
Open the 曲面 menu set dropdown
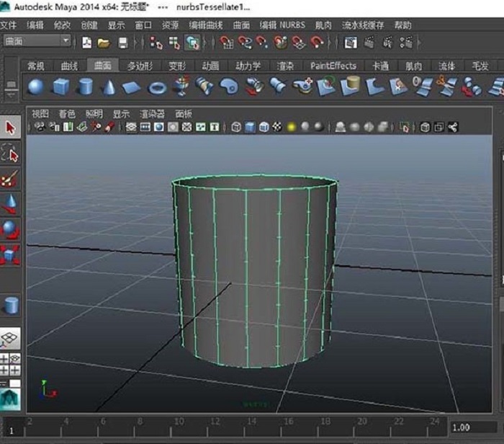pos(37,41)
